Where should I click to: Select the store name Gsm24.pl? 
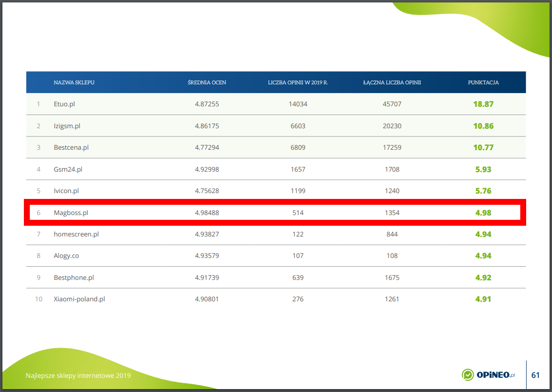click(68, 169)
